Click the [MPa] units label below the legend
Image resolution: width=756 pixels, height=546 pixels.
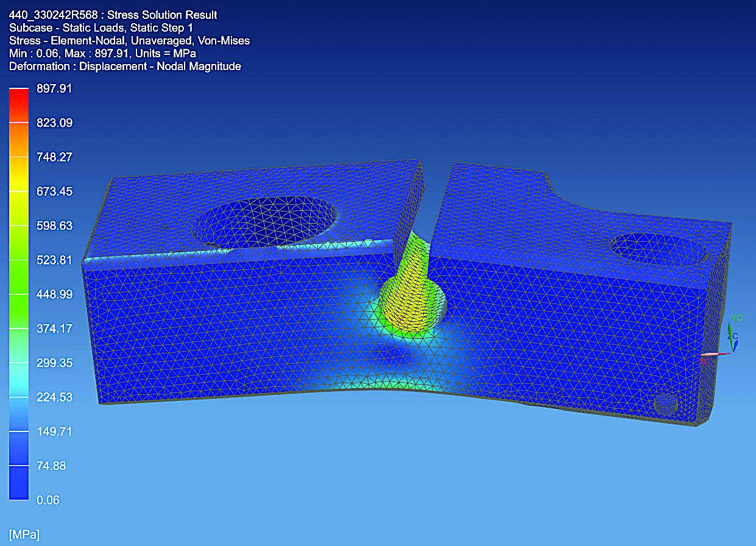[x=23, y=532]
